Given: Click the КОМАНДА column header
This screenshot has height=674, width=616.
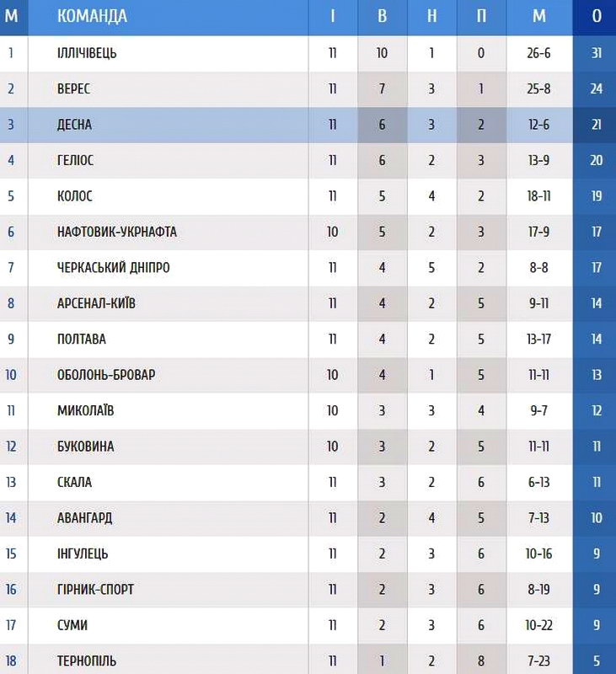Looking at the screenshot, I should point(93,16).
